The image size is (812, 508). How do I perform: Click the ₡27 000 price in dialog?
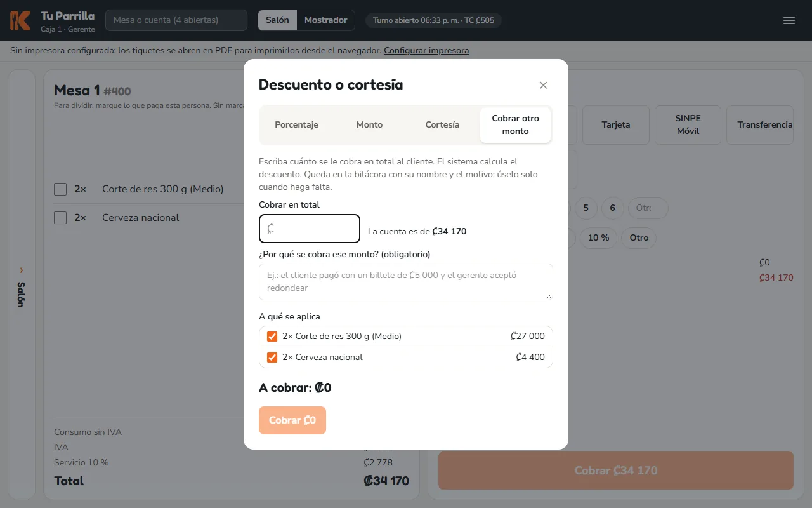coord(528,337)
